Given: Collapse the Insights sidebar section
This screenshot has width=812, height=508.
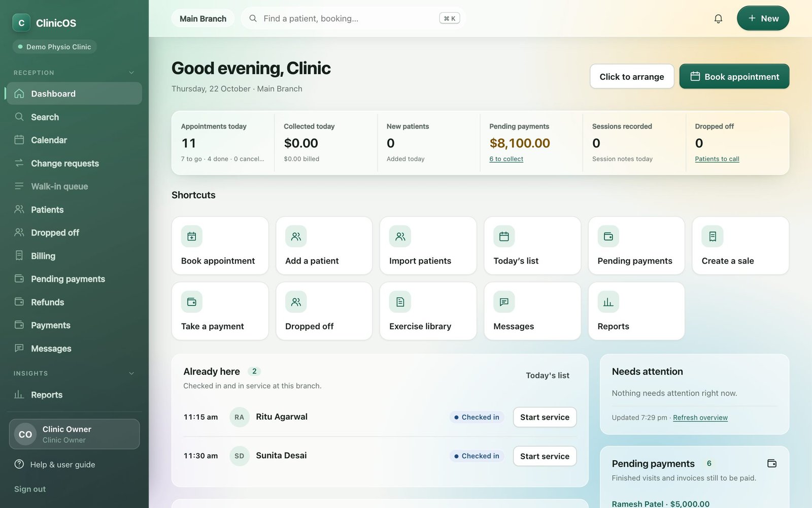Looking at the screenshot, I should click(131, 373).
